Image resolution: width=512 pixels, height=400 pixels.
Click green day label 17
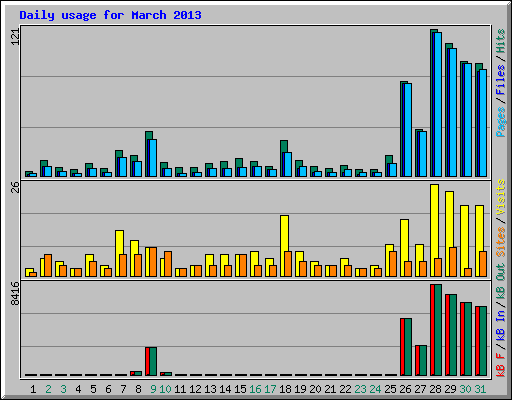click(x=270, y=389)
